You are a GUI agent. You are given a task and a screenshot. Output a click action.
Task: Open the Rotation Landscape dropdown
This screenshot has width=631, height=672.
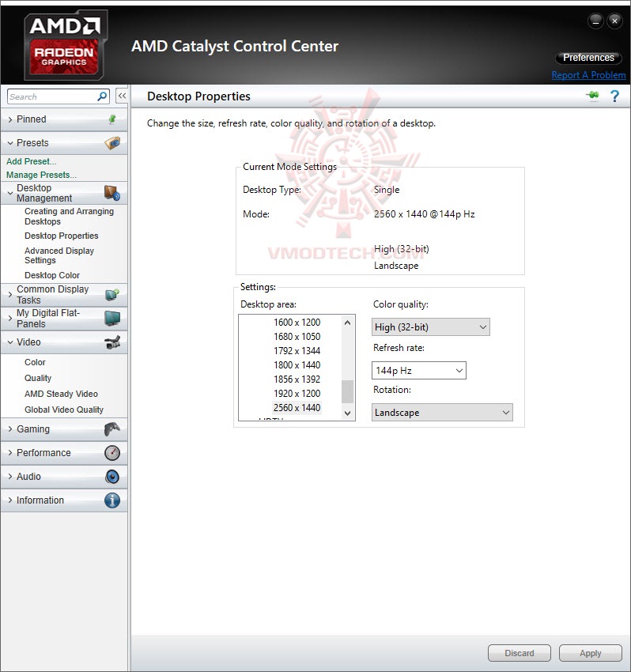tap(442, 412)
